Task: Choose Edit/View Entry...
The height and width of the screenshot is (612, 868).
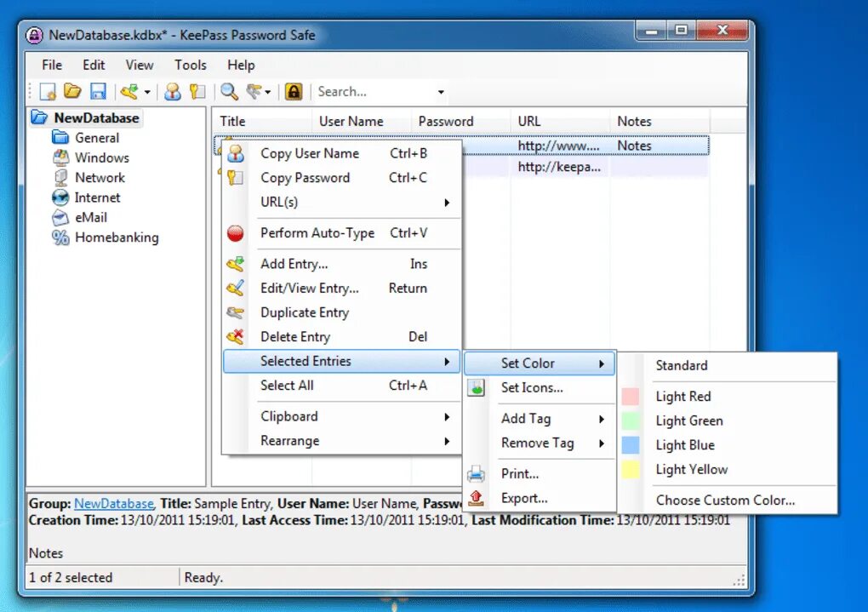Action: click(341, 289)
